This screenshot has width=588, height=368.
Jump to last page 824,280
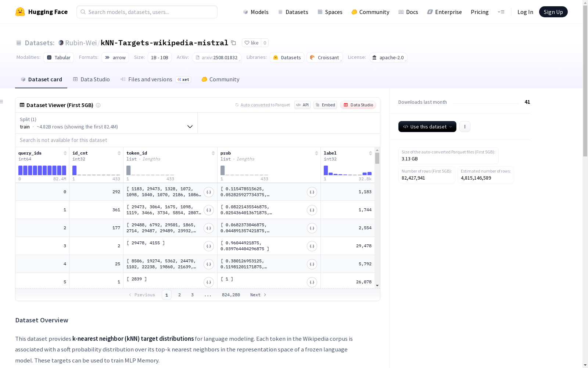pyautogui.click(x=231, y=295)
